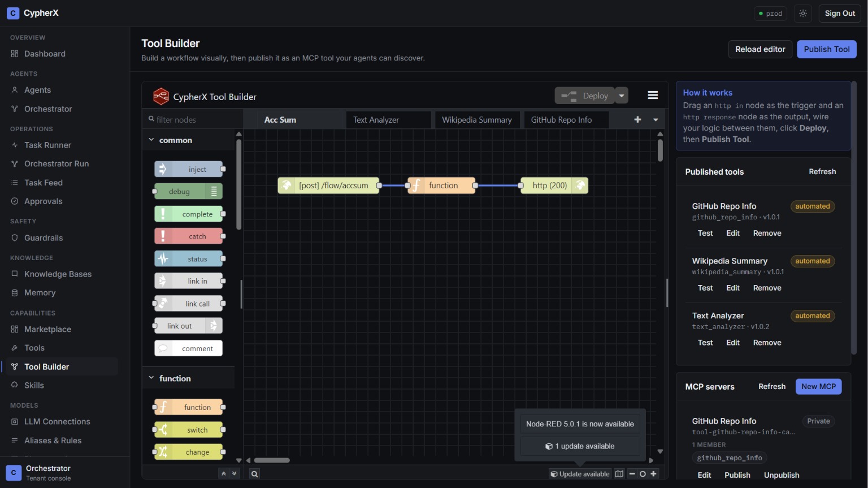868x488 pixels.
Task: Click the 1 update available notice
Action: coord(580,446)
